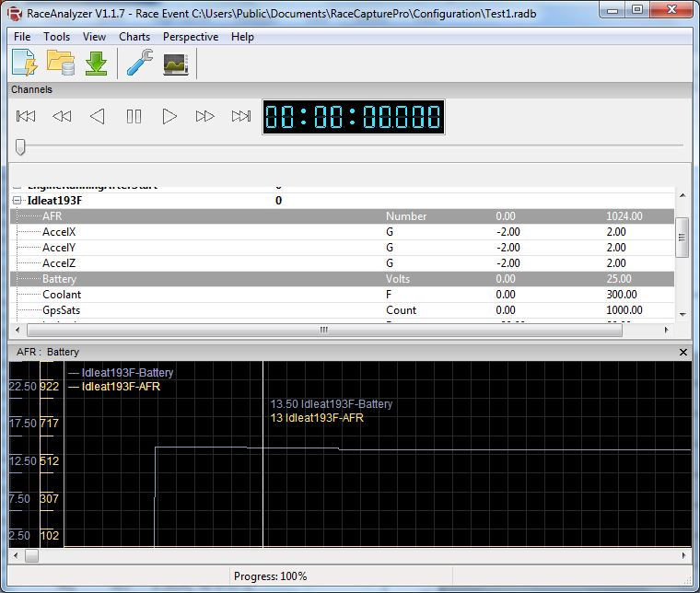The width and height of the screenshot is (700, 593).
Task: Open the Perspective menu
Action: coord(191,37)
